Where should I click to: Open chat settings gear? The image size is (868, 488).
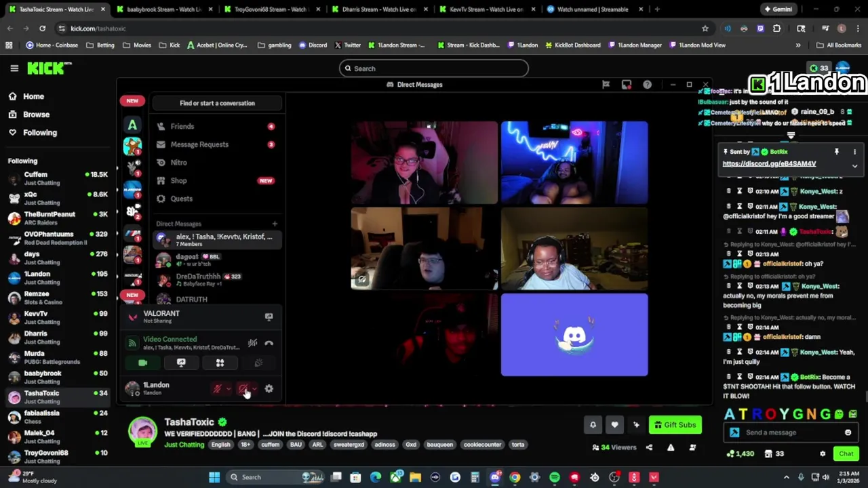[823, 453]
